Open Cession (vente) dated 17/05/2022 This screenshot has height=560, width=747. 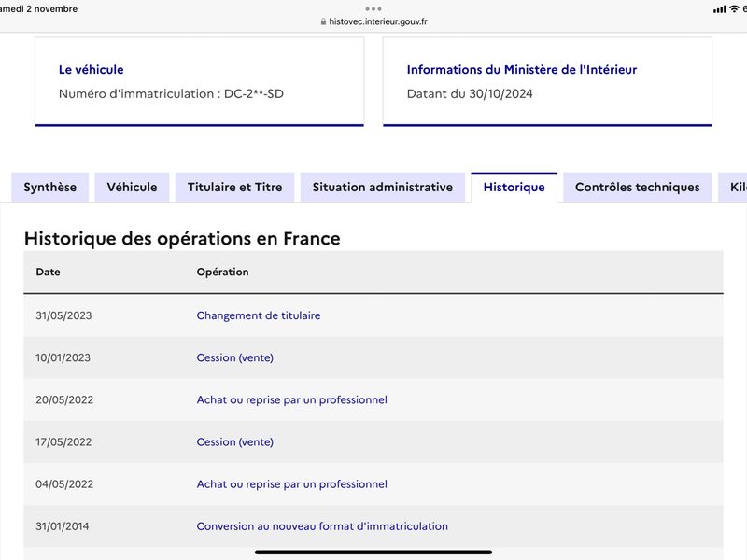pos(235,441)
